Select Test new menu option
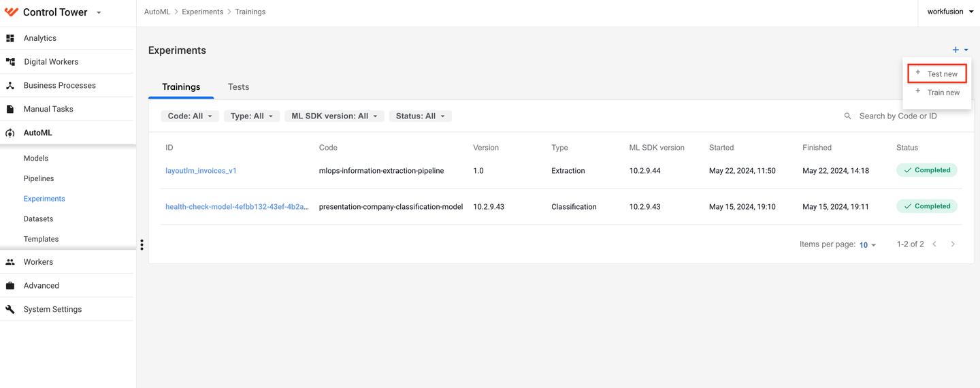The height and width of the screenshot is (388, 980). (x=937, y=74)
